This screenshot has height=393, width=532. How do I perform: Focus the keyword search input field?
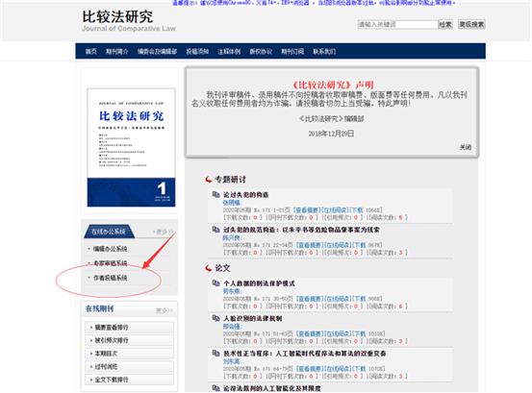pyautogui.click(x=397, y=24)
